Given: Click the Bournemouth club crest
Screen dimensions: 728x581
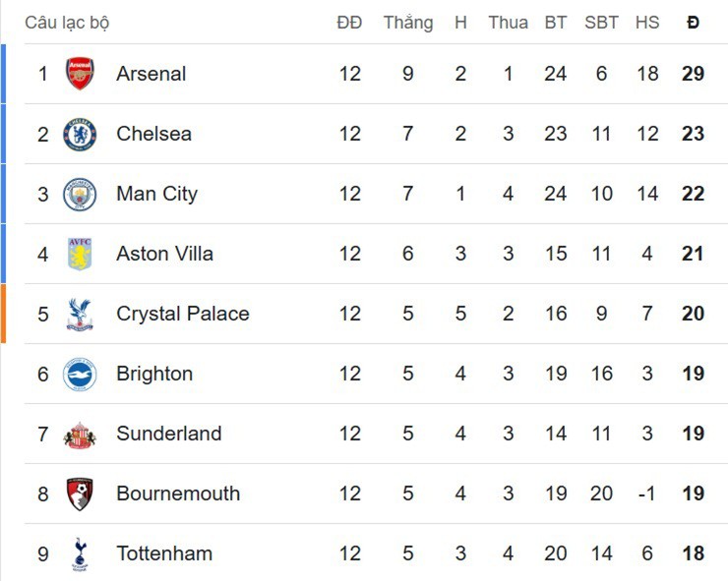Looking at the screenshot, I should pos(80,494).
